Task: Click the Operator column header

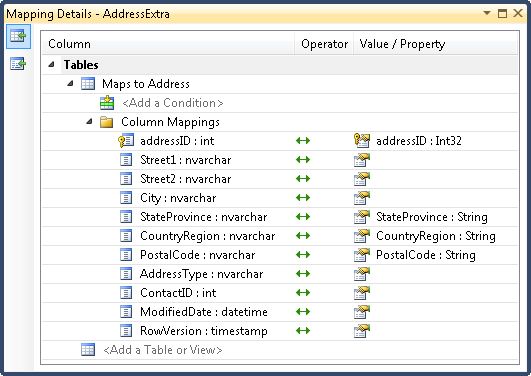Action: click(x=324, y=44)
